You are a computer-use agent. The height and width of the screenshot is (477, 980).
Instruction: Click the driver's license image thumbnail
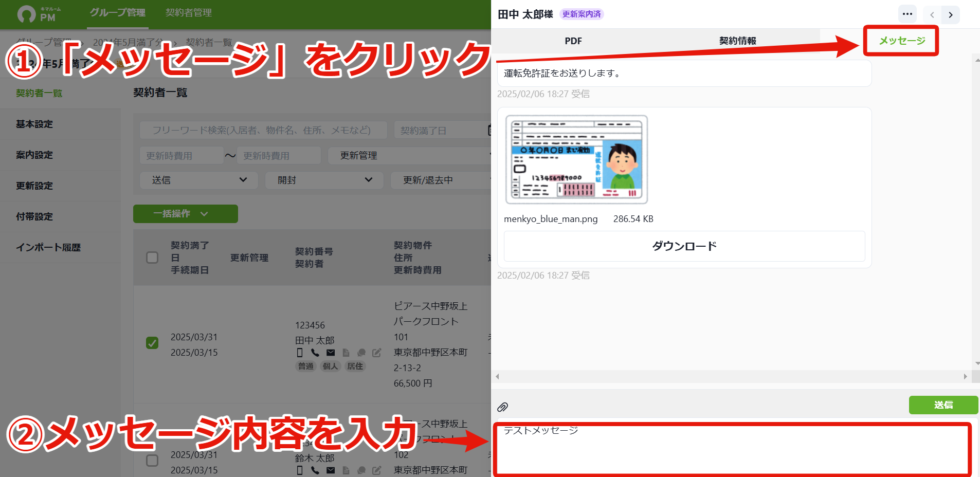pos(576,160)
